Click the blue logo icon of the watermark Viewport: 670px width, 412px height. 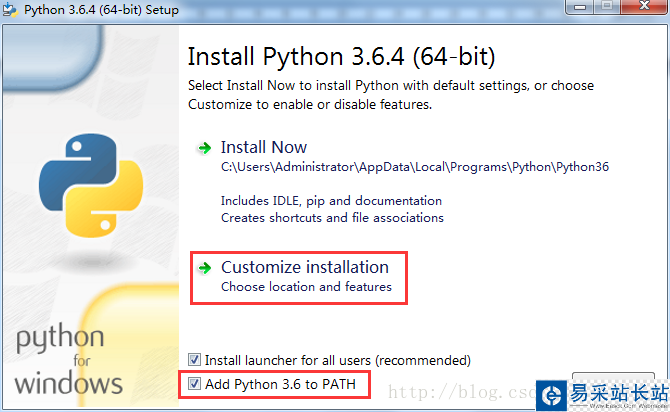pos(551,395)
